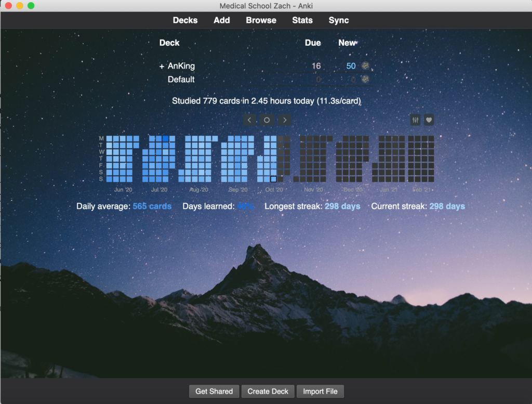Click the heart support icon
Viewport: 532px width, 404px height.
coord(429,120)
